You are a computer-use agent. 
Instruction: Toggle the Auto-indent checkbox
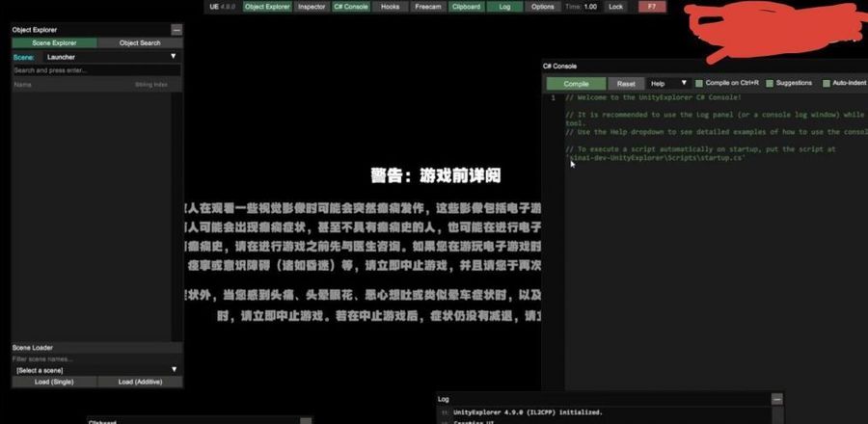pyautogui.click(x=826, y=84)
